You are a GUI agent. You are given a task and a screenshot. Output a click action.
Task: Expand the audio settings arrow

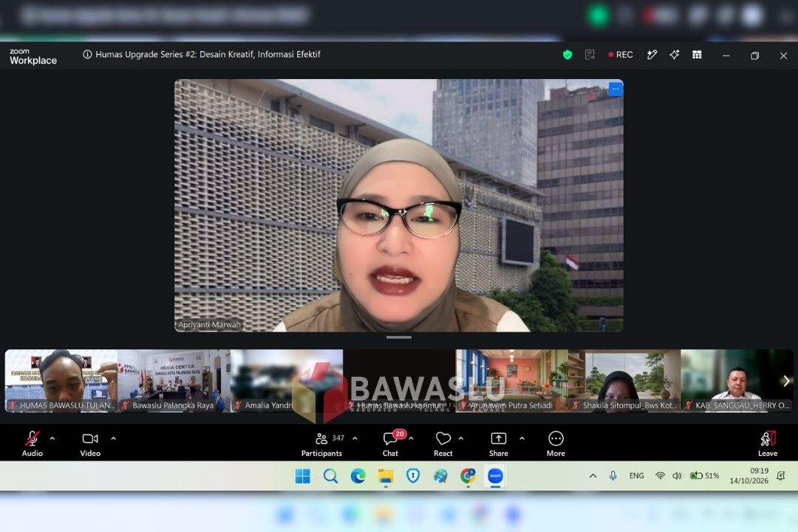pos(52,438)
